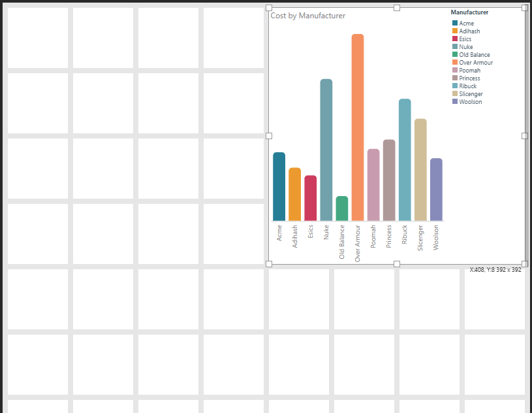Click the Acme bar in the chart
This screenshot has height=413, width=532.
click(x=279, y=186)
